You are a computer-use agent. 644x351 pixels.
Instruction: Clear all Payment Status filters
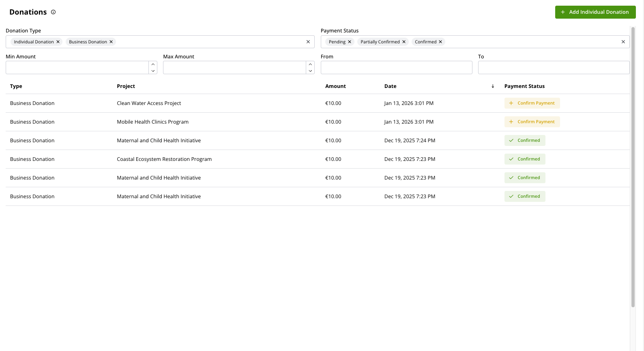623,42
